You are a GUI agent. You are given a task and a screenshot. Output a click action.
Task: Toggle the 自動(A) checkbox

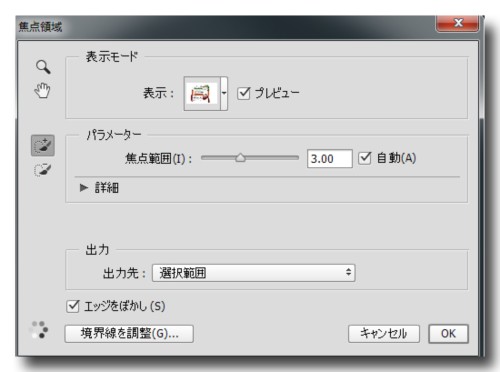click(x=365, y=158)
